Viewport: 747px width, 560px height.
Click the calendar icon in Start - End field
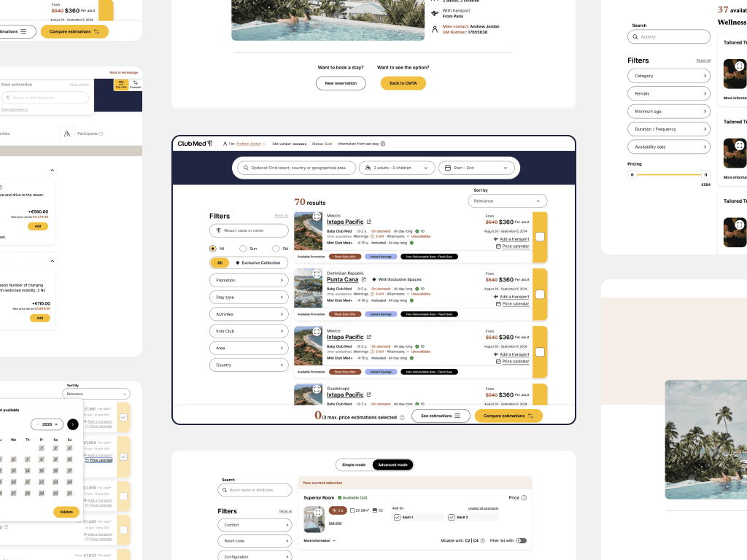pos(448,168)
